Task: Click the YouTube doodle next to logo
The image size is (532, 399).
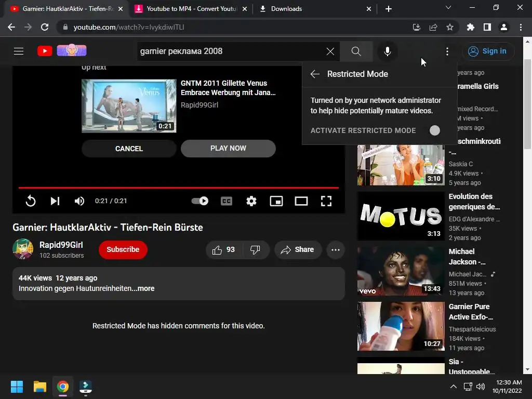Action: [x=72, y=50]
